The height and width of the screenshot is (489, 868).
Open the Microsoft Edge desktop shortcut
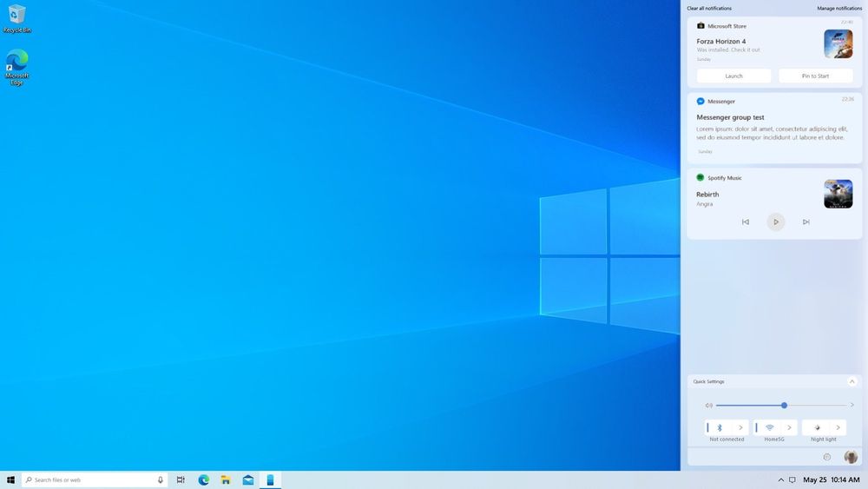click(16, 67)
